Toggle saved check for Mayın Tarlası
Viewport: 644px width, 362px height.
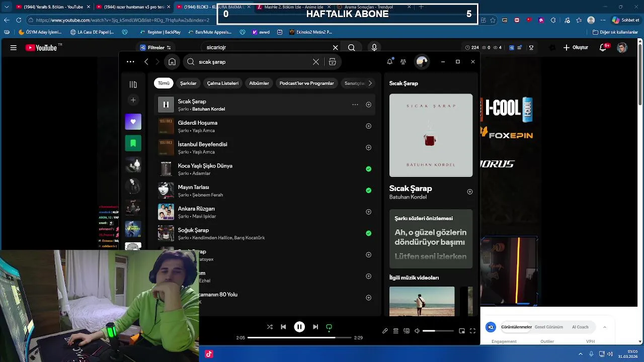(368, 191)
